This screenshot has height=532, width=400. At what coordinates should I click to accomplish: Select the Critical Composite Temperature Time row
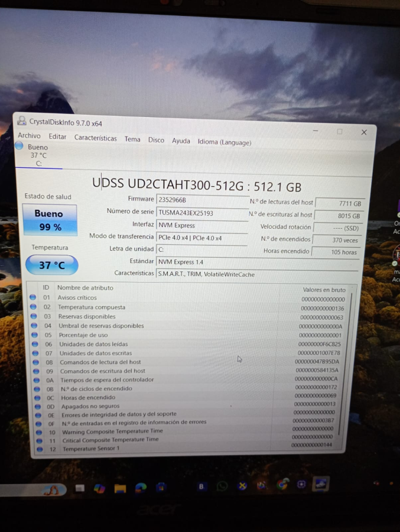click(186, 439)
